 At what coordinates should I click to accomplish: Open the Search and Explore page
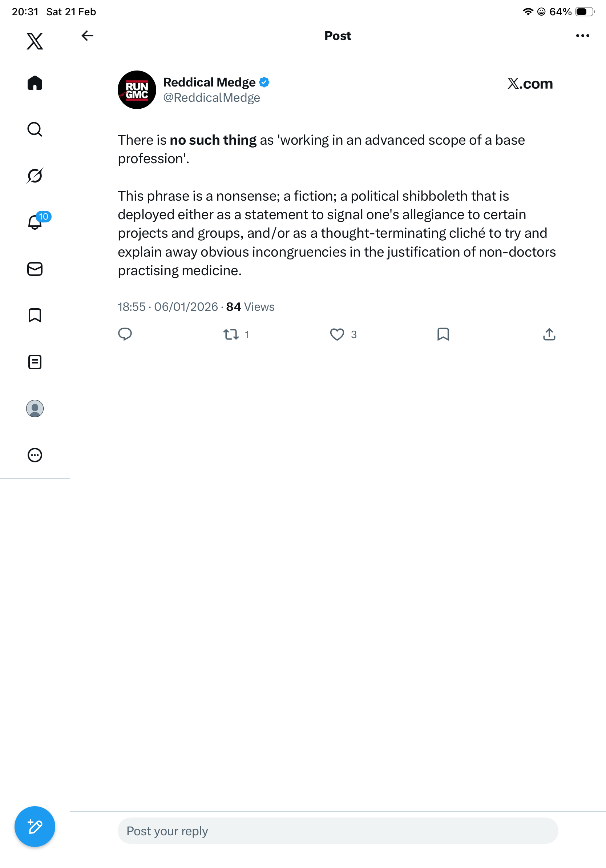point(35,130)
